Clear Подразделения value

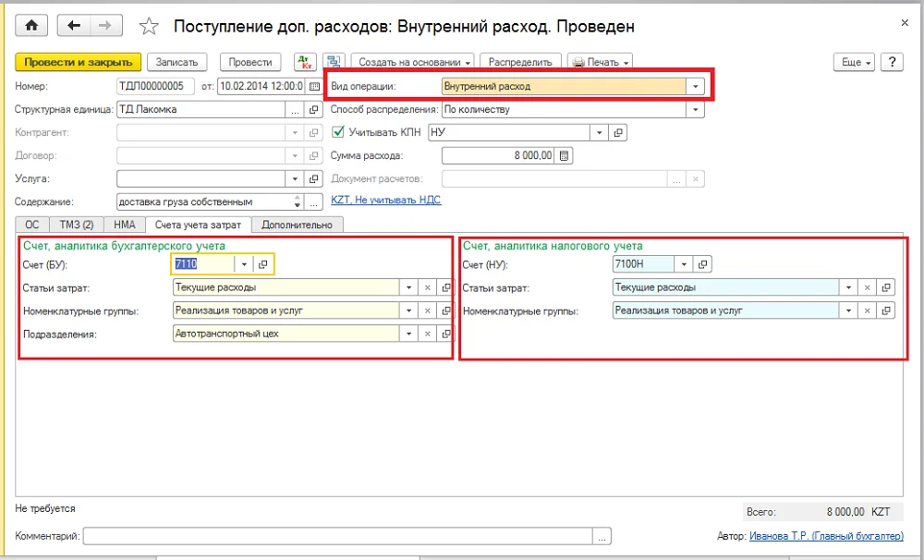point(427,334)
